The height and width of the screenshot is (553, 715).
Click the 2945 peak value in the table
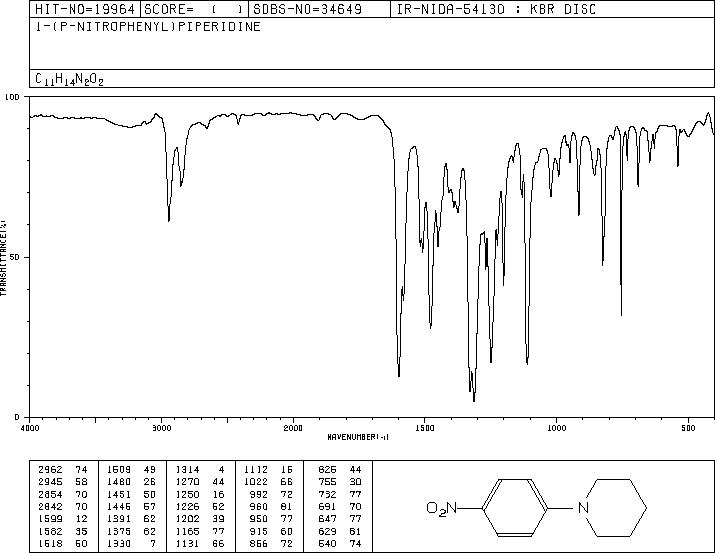[51, 482]
